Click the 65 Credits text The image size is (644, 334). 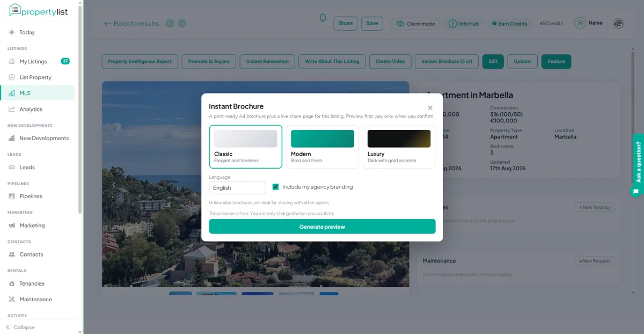551,24
